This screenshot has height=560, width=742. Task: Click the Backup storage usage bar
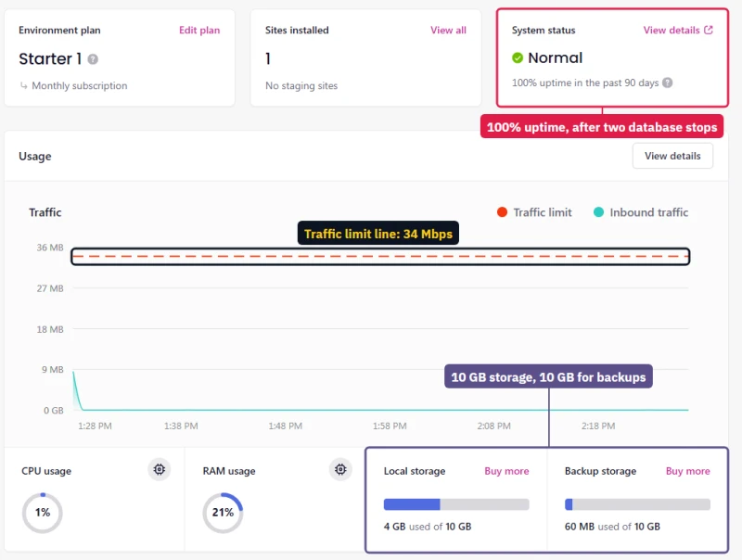coord(637,504)
